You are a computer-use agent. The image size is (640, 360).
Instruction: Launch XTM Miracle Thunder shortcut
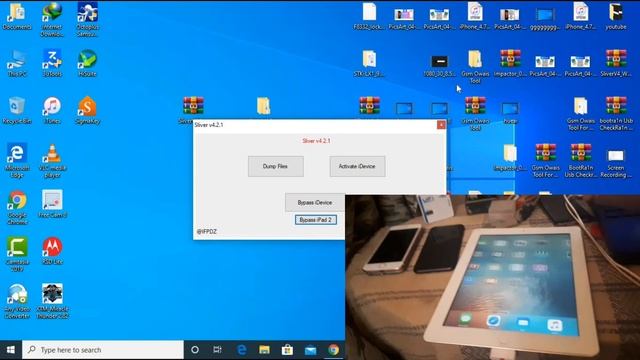(52, 301)
